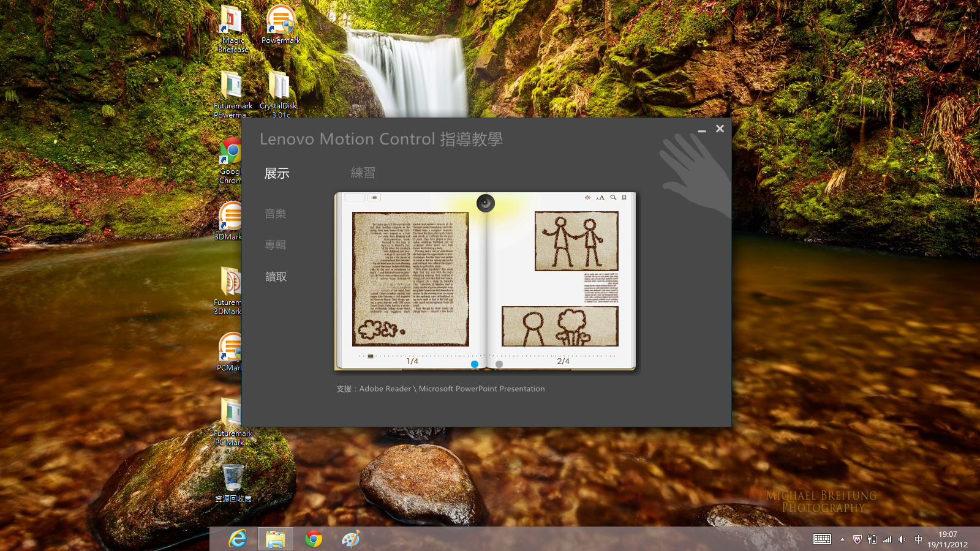Image resolution: width=980 pixels, height=551 pixels.
Task: Click the blank button beside contents icon
Action: pos(355,197)
